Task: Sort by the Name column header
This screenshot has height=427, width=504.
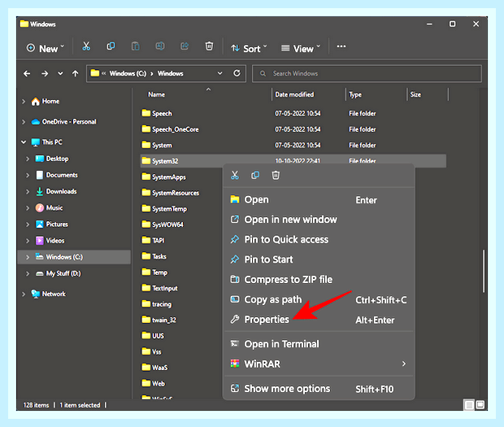Action: point(157,94)
